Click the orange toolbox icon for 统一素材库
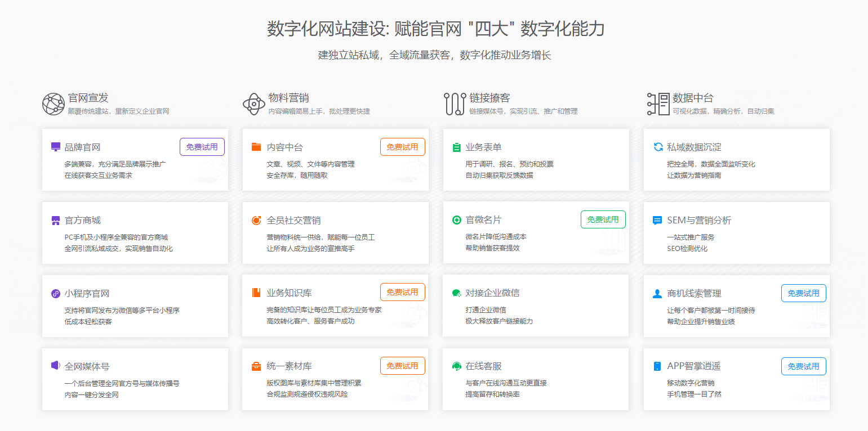Viewport: 868px width, 431px height. 256,366
